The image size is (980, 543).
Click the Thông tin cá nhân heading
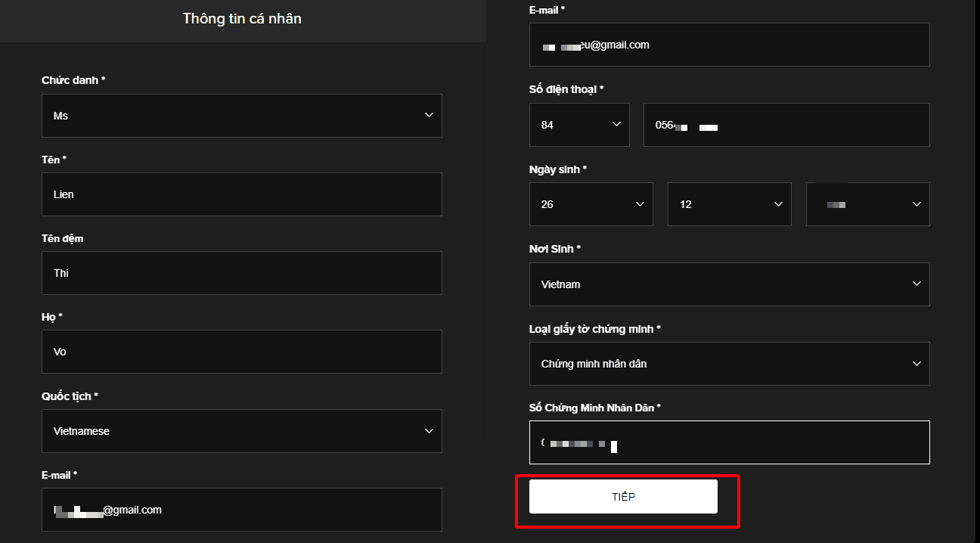tap(242, 19)
